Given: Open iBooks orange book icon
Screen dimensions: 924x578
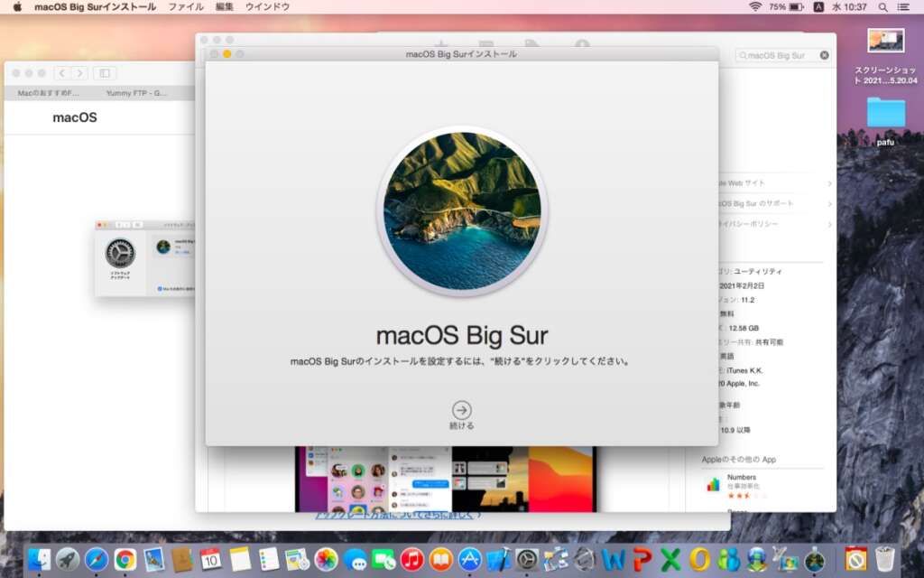Looking at the screenshot, I should [x=440, y=559].
